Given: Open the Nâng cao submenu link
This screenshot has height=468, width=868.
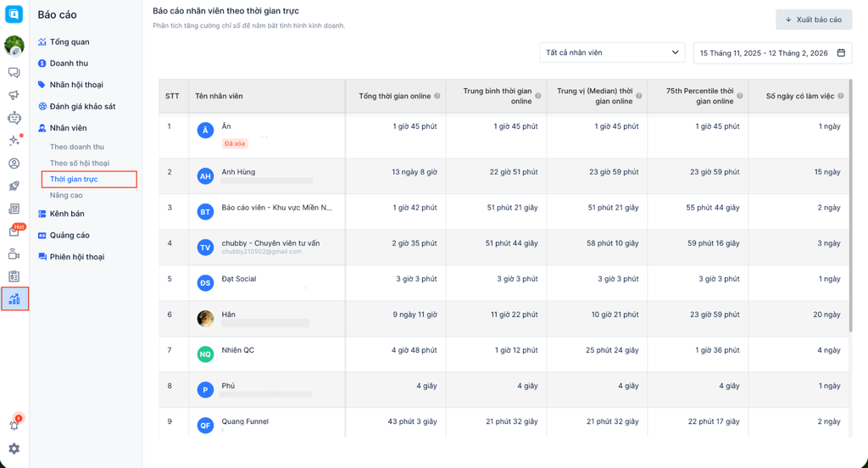Looking at the screenshot, I should click(66, 195).
